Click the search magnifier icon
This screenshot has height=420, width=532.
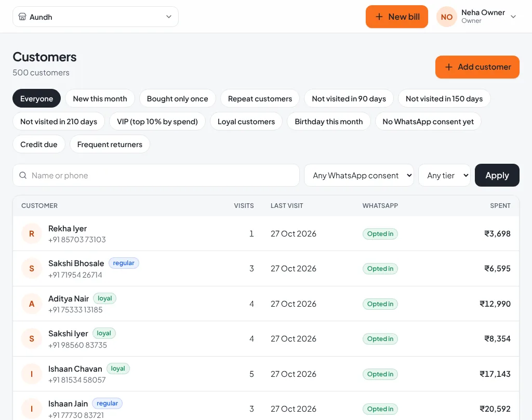coord(23,175)
